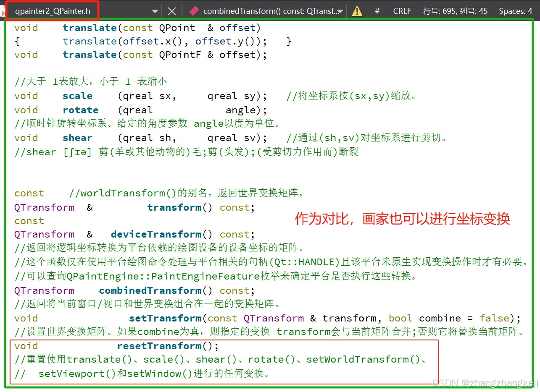This screenshot has height=392, width=540.
Task: Click the '//返回将当前窗口/视口和世界变换' comment
Action: coord(148,304)
